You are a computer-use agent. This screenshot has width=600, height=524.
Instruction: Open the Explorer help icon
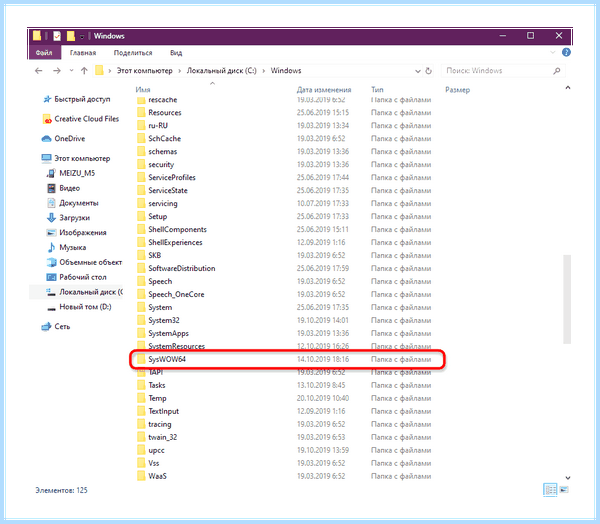click(566, 52)
